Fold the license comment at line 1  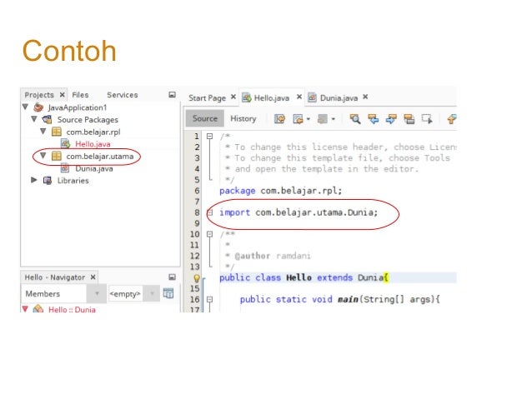click(x=209, y=137)
